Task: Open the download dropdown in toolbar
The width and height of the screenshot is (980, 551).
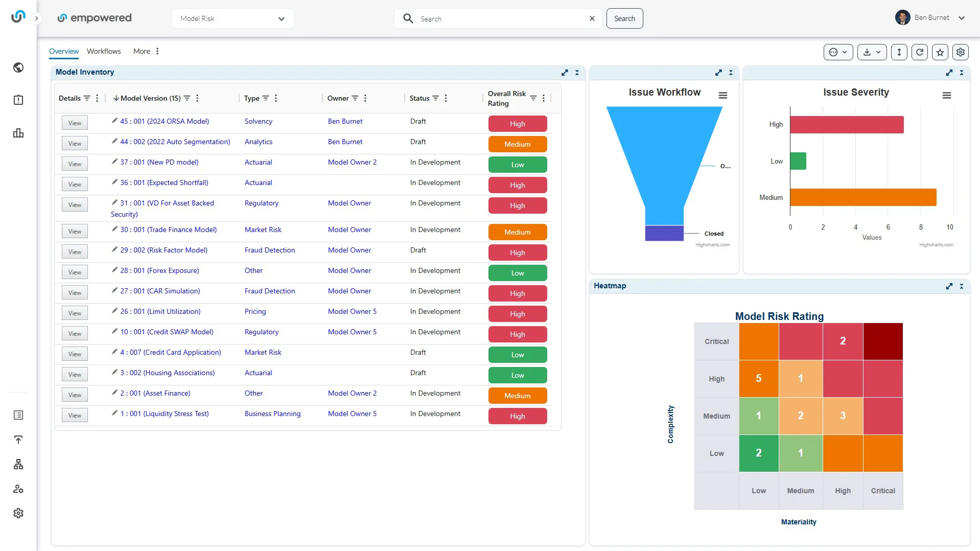Action: click(x=872, y=52)
